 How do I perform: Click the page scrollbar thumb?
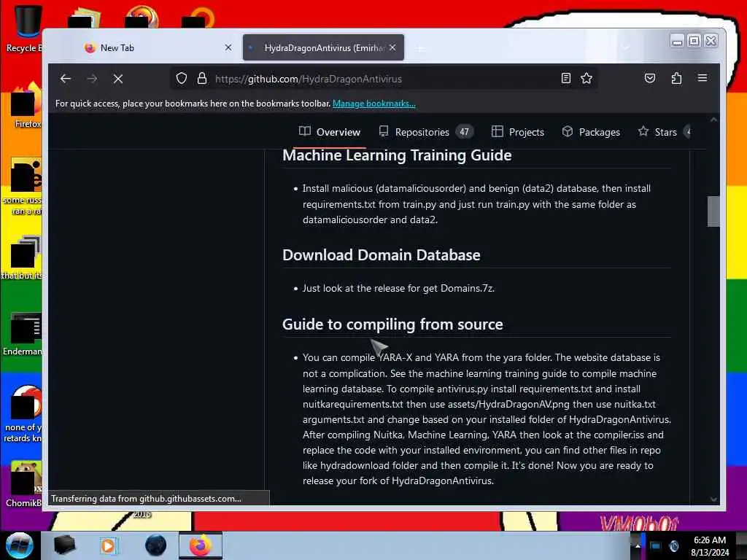click(x=713, y=211)
